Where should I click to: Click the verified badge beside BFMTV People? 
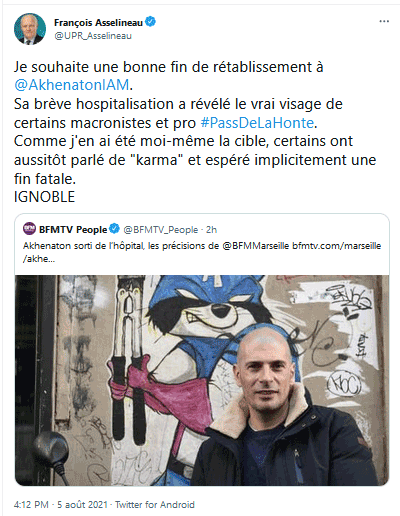coord(115,229)
